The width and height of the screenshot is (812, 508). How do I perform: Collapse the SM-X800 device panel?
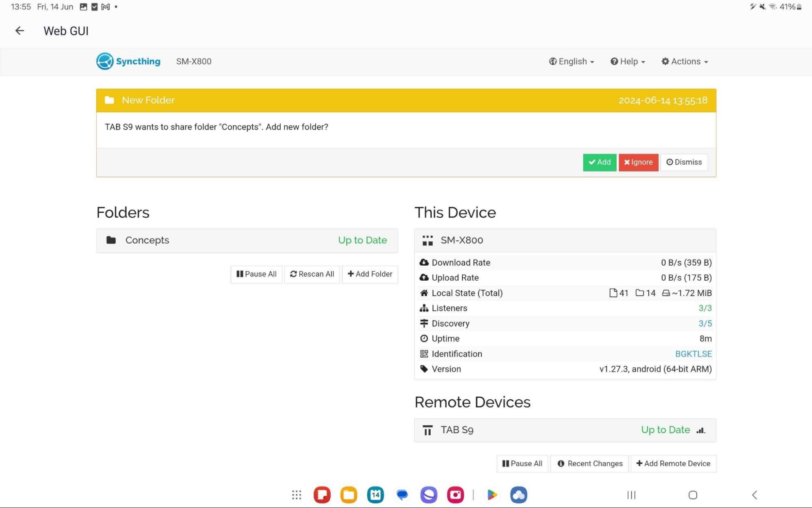[565, 240]
